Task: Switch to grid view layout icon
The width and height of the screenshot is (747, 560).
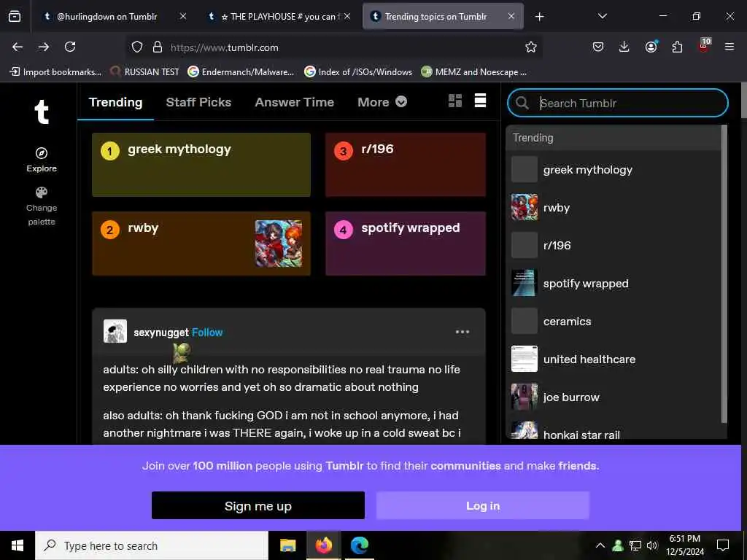Action: pyautogui.click(x=455, y=101)
